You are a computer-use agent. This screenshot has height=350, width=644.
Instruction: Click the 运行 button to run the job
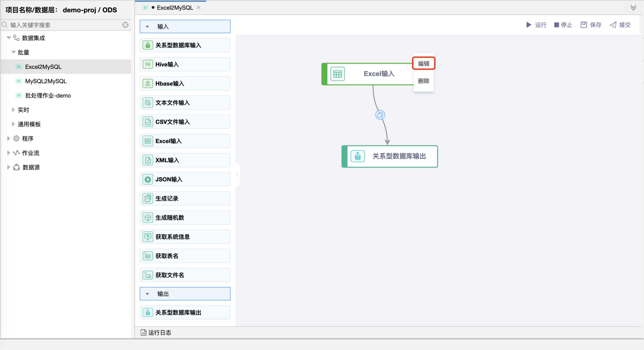[536, 25]
